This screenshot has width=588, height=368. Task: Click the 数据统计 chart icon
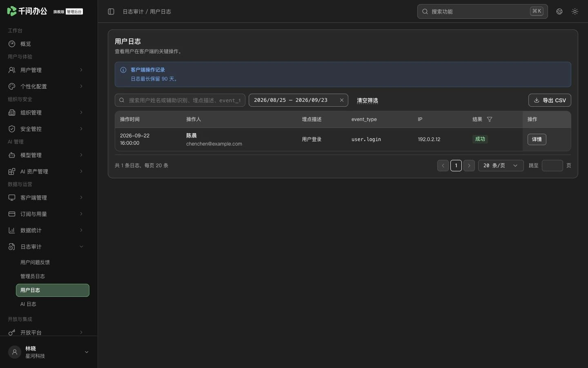(x=12, y=230)
